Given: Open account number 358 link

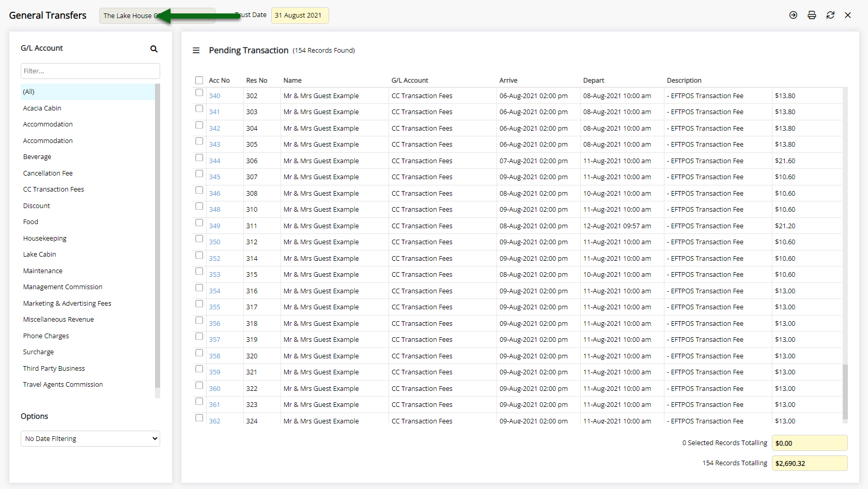Looking at the screenshot, I should coord(214,356).
